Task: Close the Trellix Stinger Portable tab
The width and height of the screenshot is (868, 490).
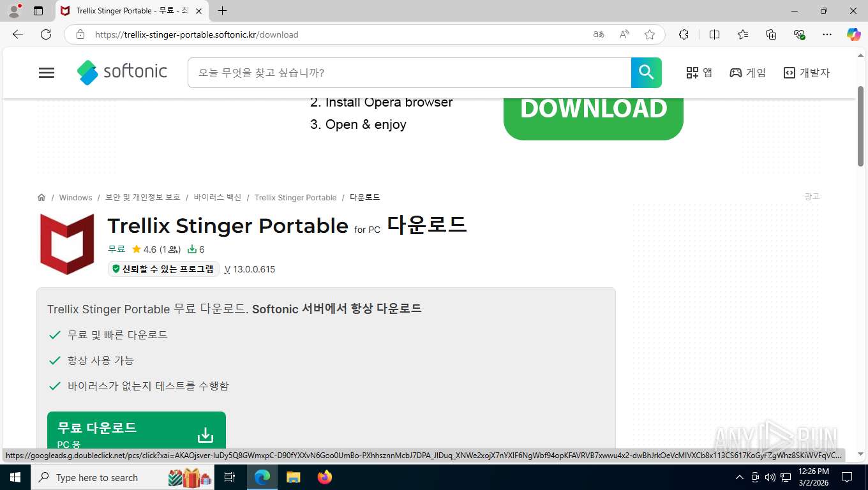Action: (199, 11)
